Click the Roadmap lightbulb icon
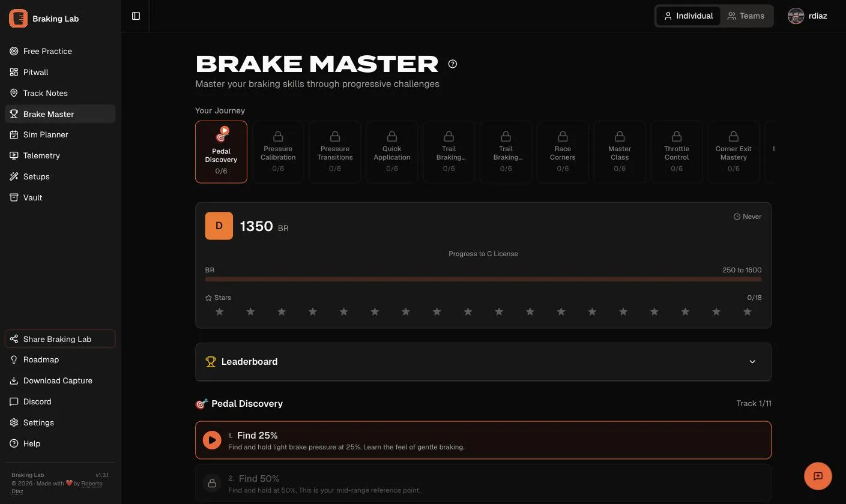The height and width of the screenshot is (504, 846). [14, 359]
